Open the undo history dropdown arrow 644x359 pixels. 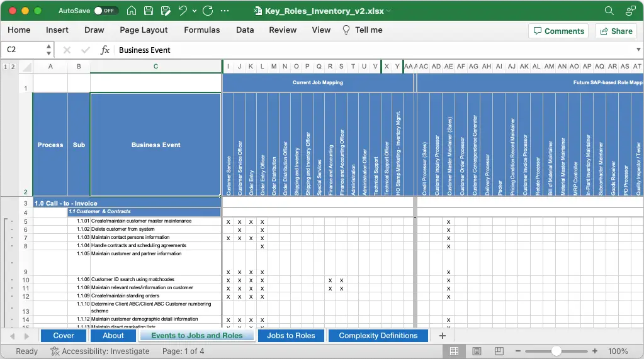click(x=195, y=11)
